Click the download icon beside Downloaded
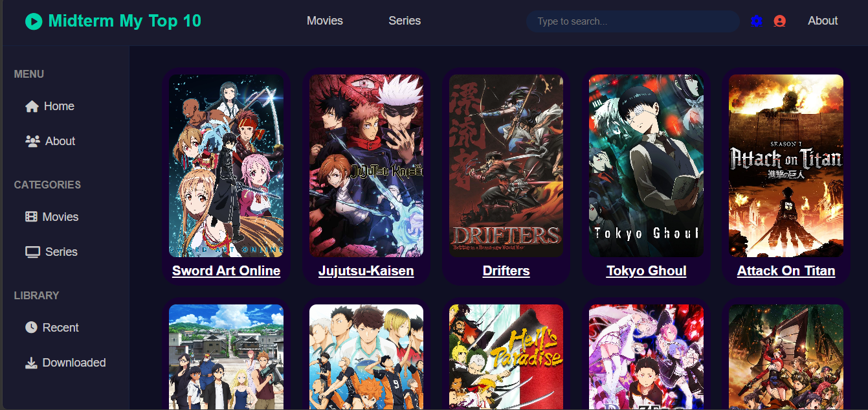This screenshot has height=410, width=868. pyautogui.click(x=31, y=362)
